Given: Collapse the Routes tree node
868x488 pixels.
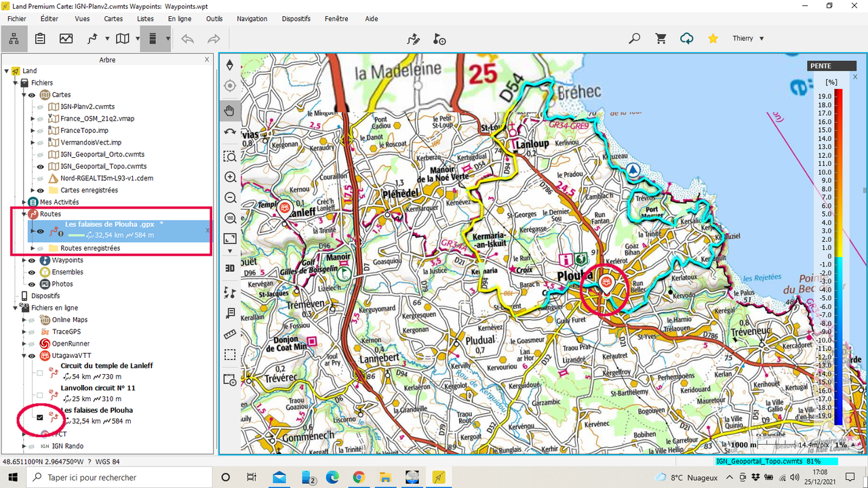Looking at the screenshot, I should tap(24, 214).
